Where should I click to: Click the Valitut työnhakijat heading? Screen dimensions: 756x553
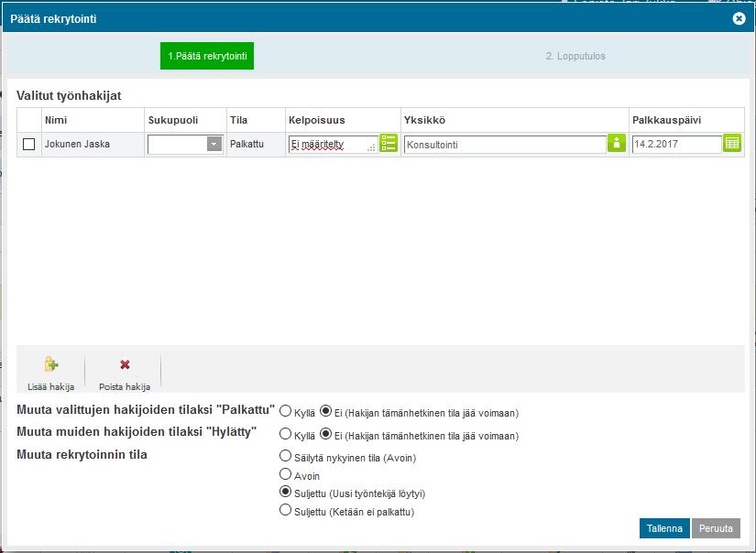point(69,95)
